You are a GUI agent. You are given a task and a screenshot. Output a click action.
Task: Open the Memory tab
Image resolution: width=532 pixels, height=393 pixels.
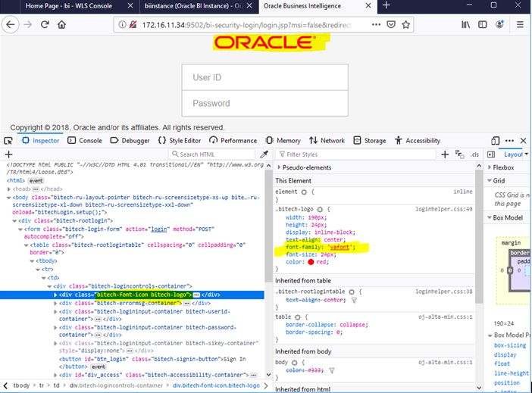pos(283,141)
